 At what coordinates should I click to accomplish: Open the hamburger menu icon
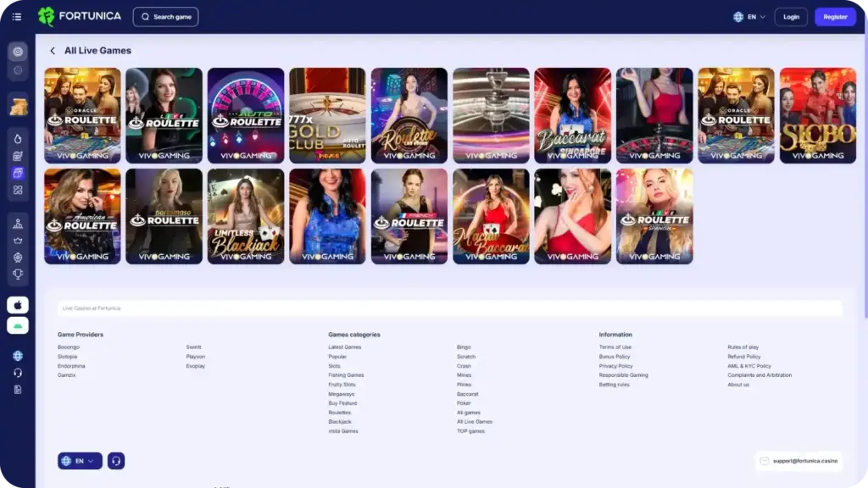[17, 17]
